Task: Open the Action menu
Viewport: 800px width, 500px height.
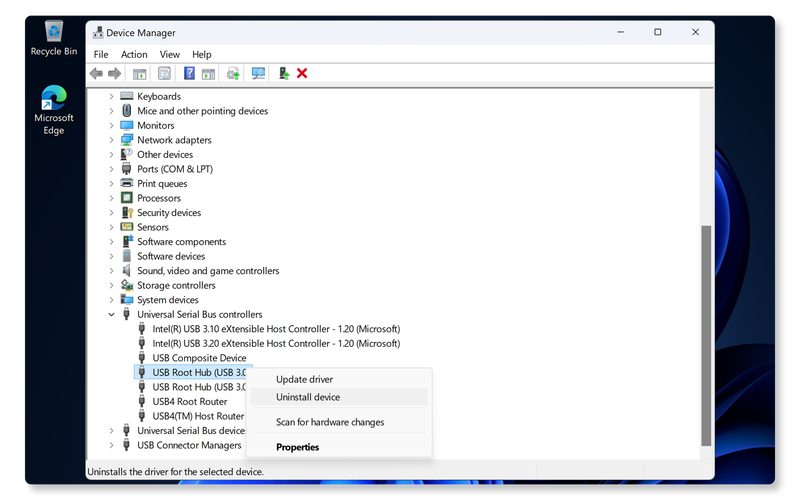Action: (134, 54)
